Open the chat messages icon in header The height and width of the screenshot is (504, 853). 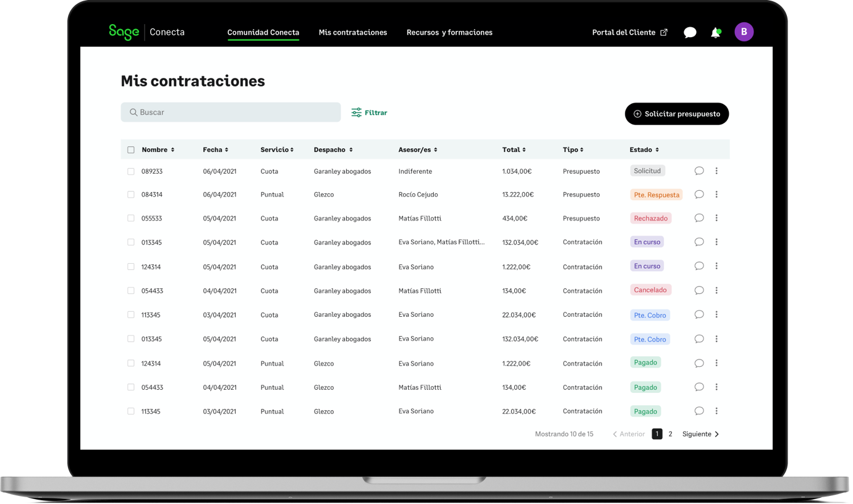click(690, 33)
